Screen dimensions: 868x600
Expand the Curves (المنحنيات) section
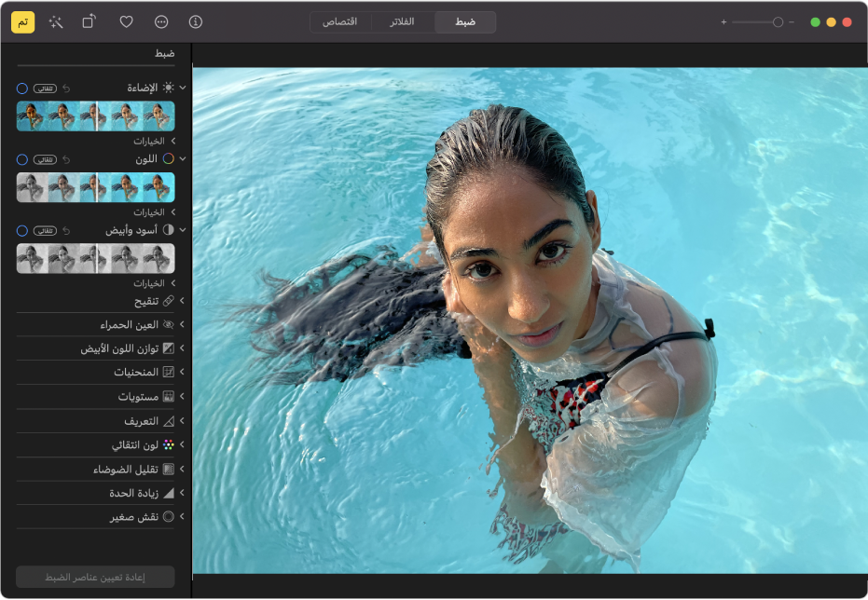pos(182,373)
